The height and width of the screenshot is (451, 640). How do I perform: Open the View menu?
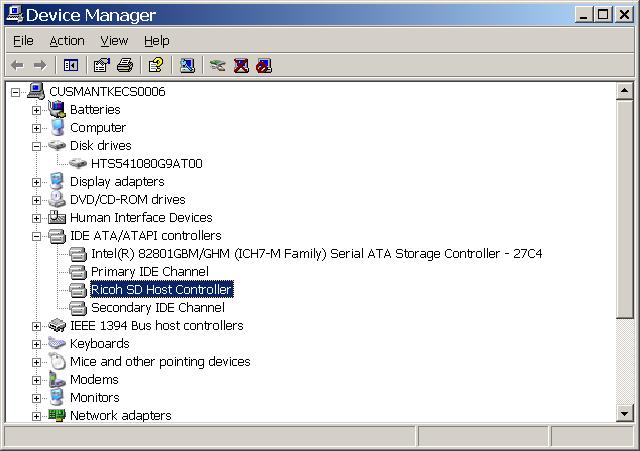pos(114,41)
